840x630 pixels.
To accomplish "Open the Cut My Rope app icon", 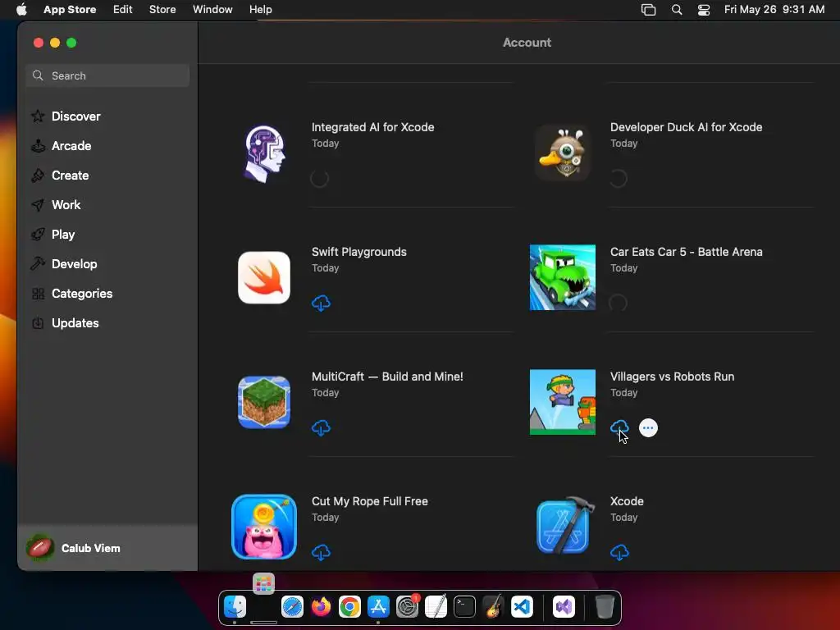I will (x=264, y=527).
